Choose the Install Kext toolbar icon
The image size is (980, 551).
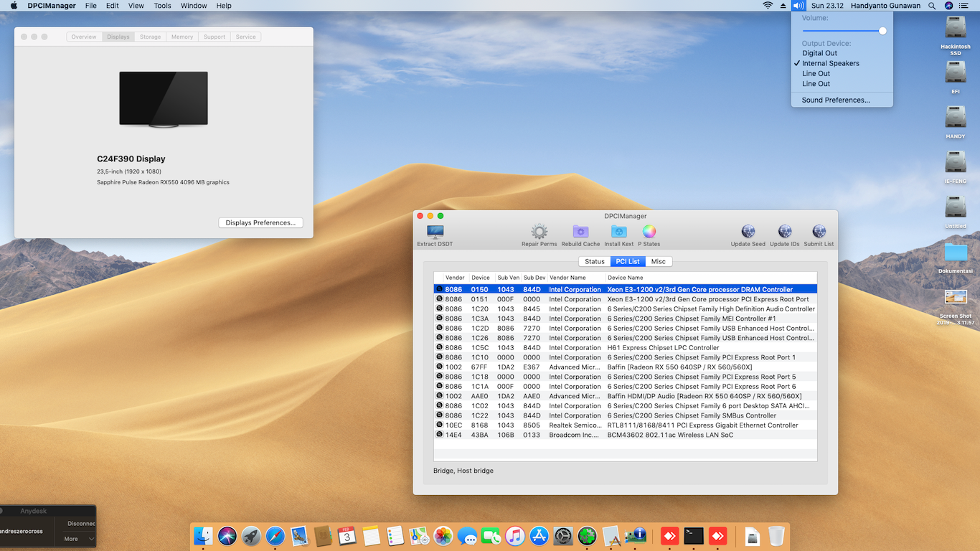pos(618,232)
